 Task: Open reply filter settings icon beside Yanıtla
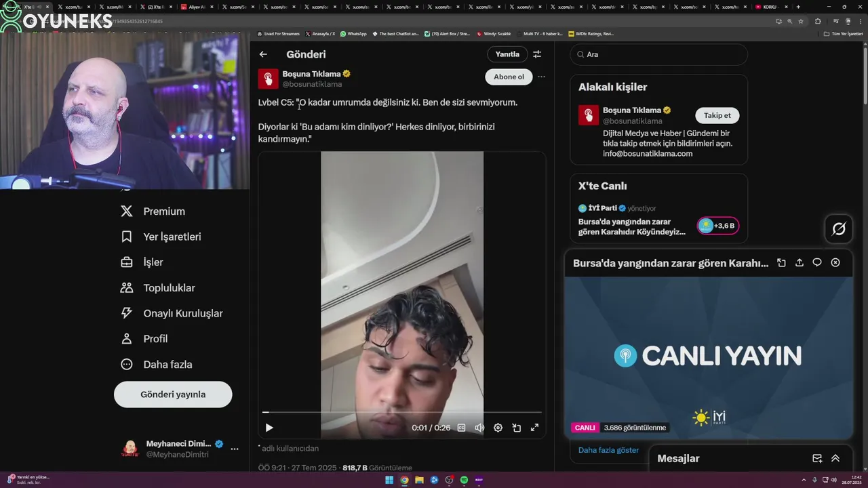click(537, 54)
